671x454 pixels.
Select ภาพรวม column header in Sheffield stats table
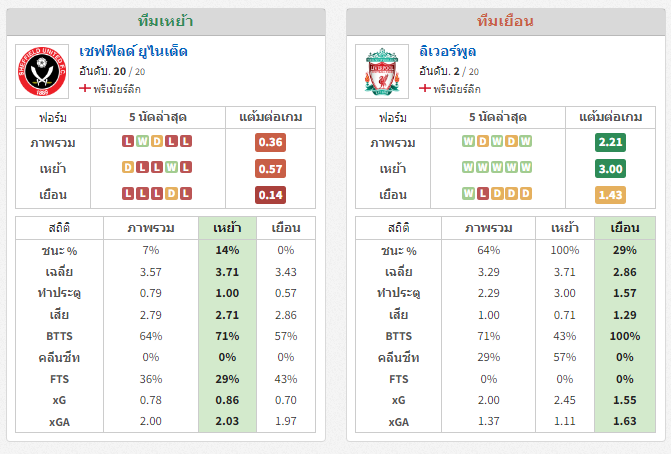[151, 228]
